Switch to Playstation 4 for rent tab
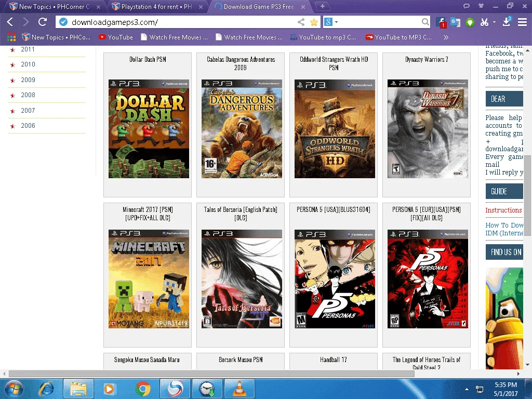This screenshot has width=532, height=399. 157,6
